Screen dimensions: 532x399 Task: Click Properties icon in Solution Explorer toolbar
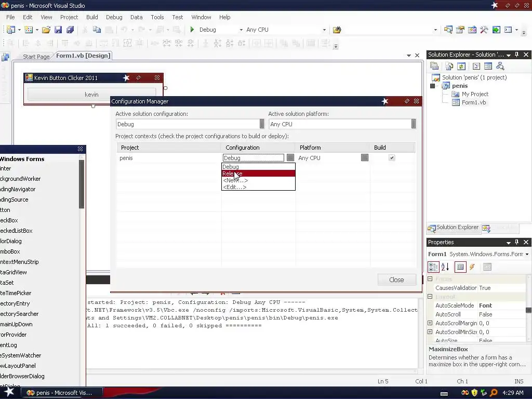(x=434, y=66)
